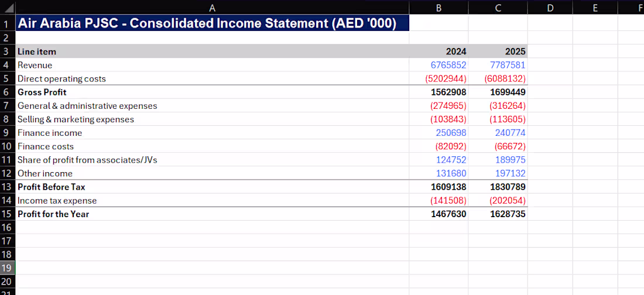Click Profit Before Tax value 1609138

(x=439, y=187)
